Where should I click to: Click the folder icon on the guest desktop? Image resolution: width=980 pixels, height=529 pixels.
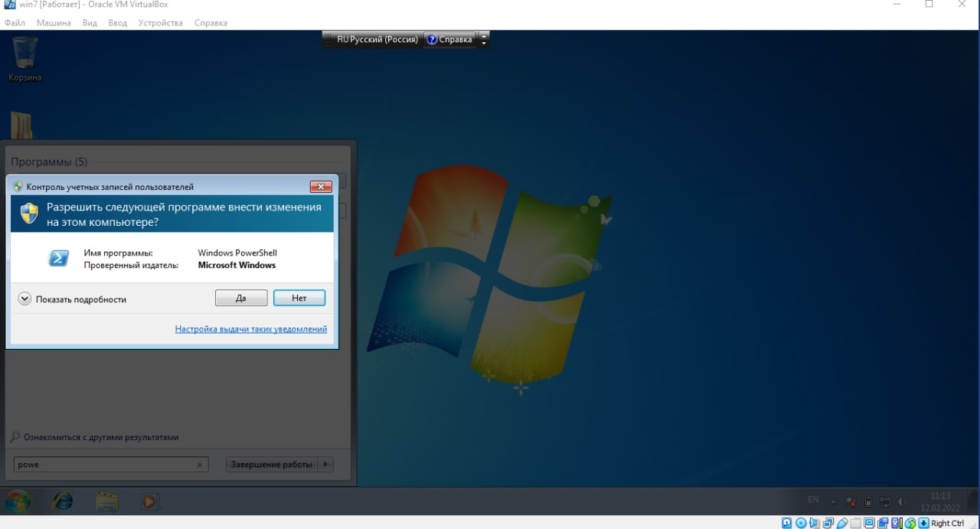22,126
